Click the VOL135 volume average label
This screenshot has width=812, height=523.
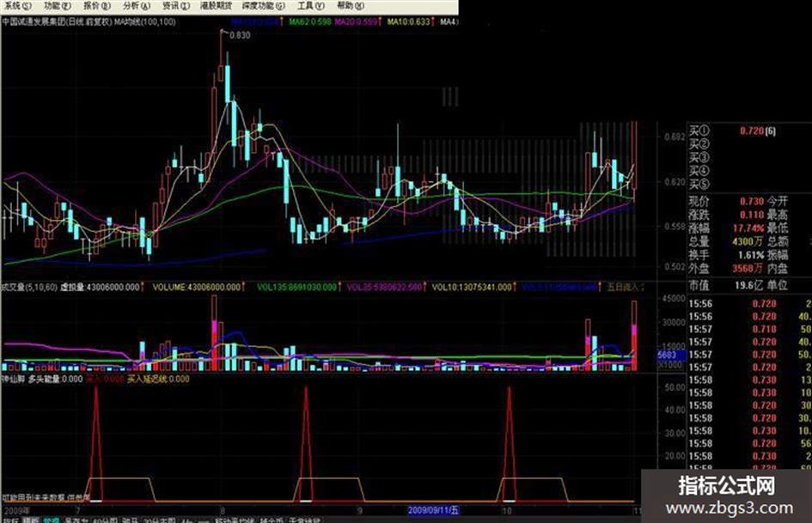click(x=297, y=287)
